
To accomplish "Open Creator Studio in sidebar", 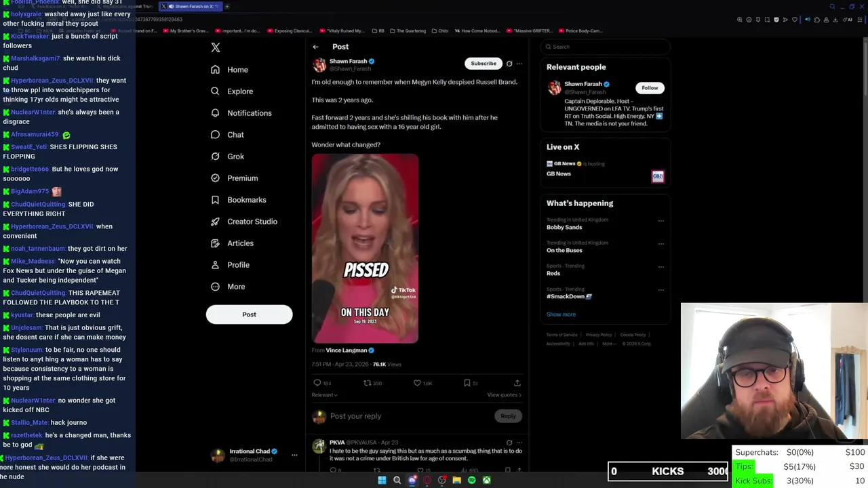I will pyautogui.click(x=243, y=222).
